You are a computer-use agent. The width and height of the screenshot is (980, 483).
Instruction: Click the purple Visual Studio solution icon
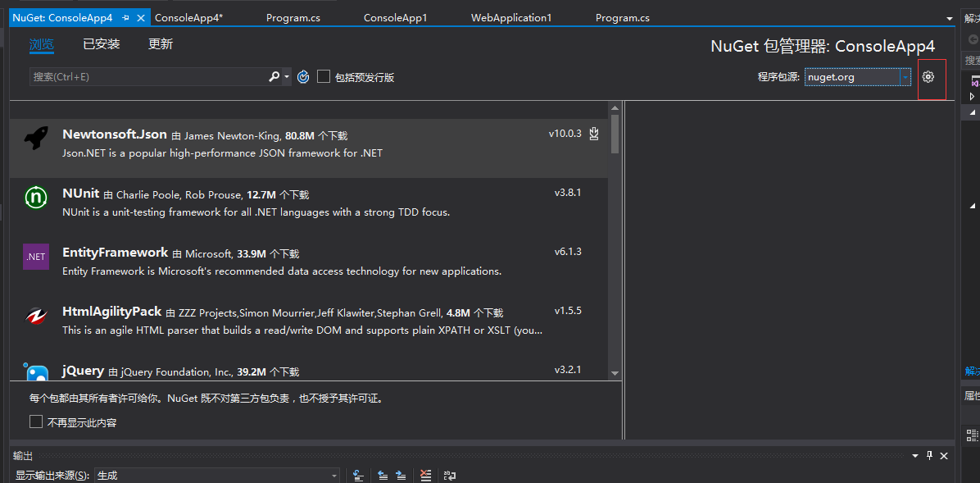[975, 82]
